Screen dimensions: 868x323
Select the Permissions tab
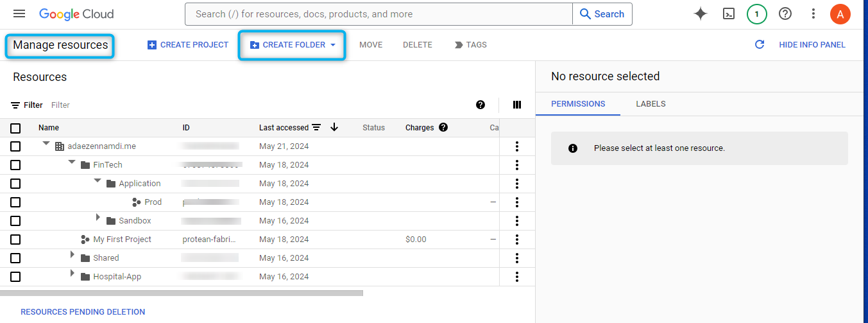tap(578, 104)
